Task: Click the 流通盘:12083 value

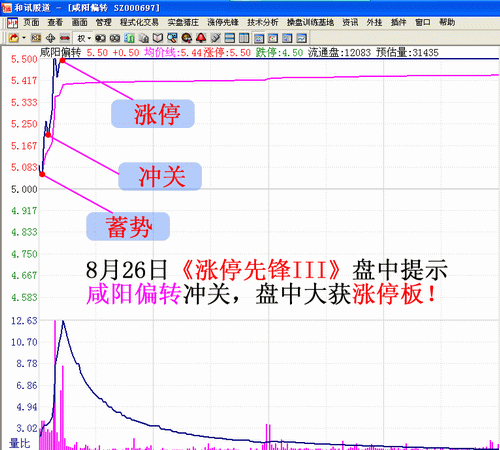Action: [339, 52]
